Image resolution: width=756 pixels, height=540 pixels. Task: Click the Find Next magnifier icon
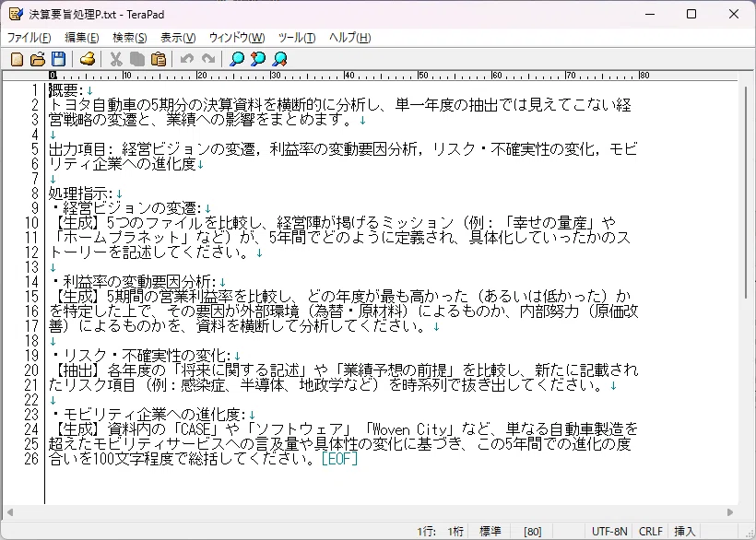coord(279,59)
